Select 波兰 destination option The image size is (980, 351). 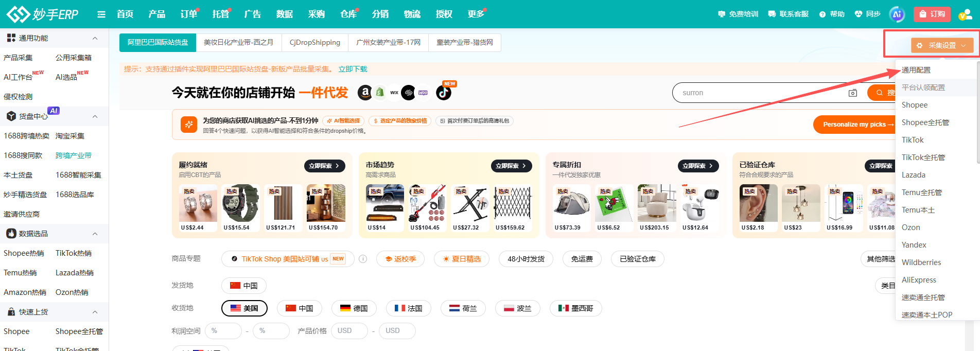click(x=517, y=308)
